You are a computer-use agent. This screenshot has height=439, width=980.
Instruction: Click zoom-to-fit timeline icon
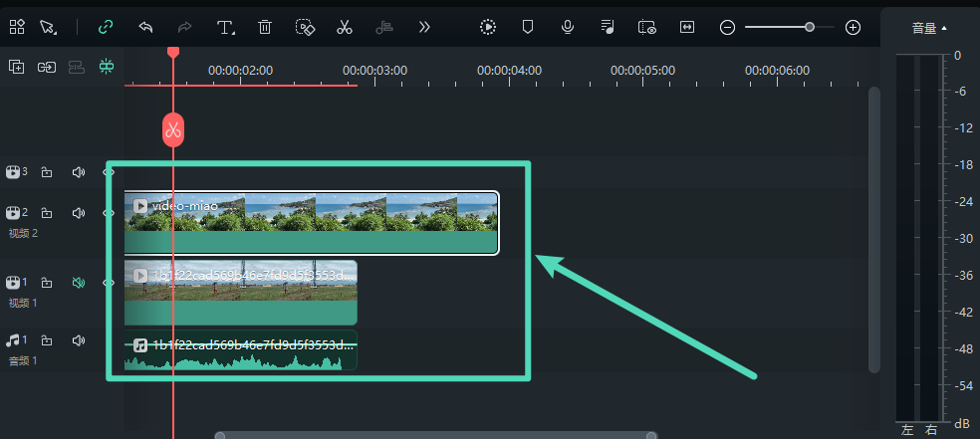click(686, 27)
